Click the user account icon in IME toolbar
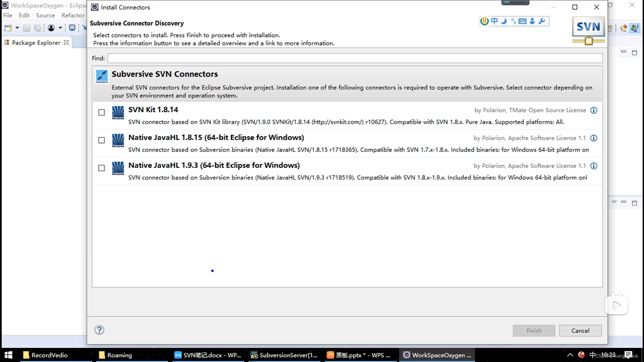This screenshot has height=362, width=644. (x=532, y=21)
